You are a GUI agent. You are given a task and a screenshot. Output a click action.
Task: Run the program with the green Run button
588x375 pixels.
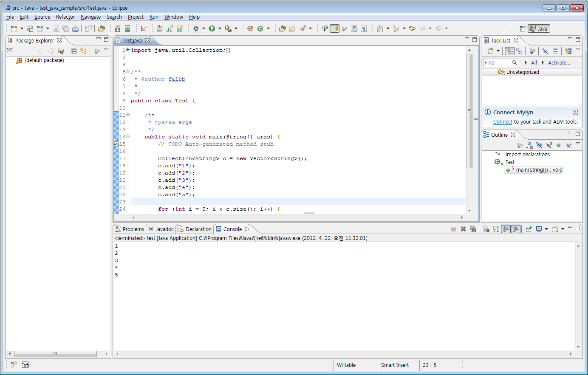(x=212, y=28)
